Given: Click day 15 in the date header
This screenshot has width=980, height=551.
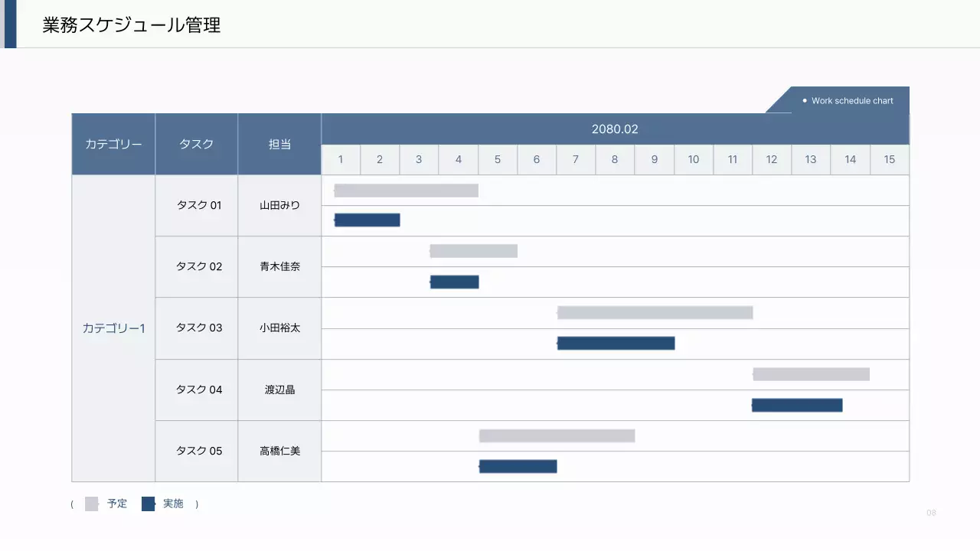Looking at the screenshot, I should [x=889, y=160].
